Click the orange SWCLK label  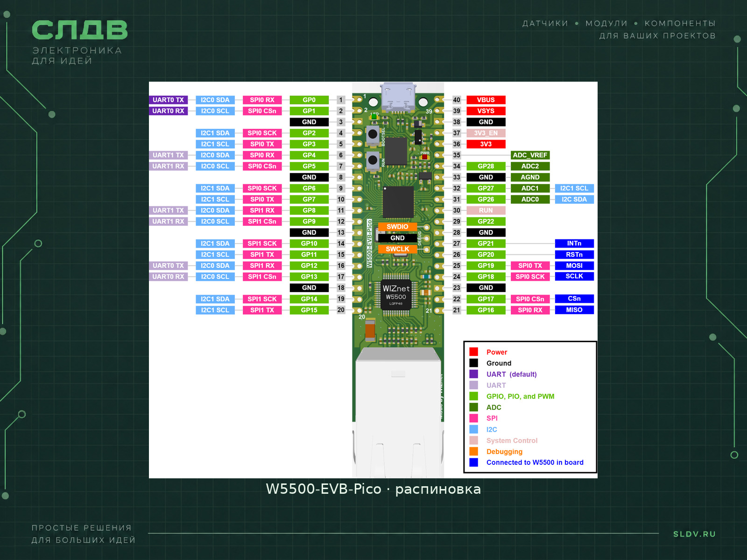pos(397,249)
